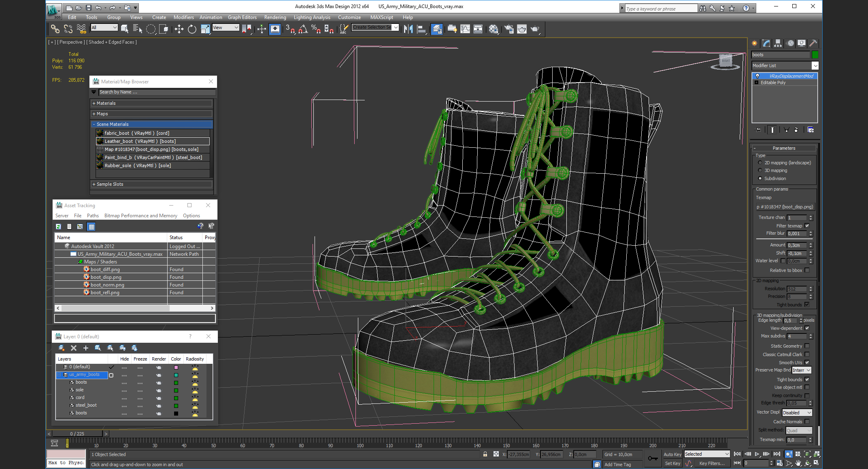Click Zoom Extents All Selected icon
The image size is (868, 469).
click(x=817, y=454)
